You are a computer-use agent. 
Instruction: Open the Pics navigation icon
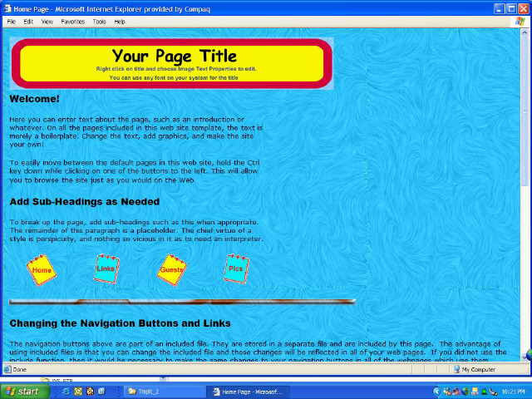[236, 268]
